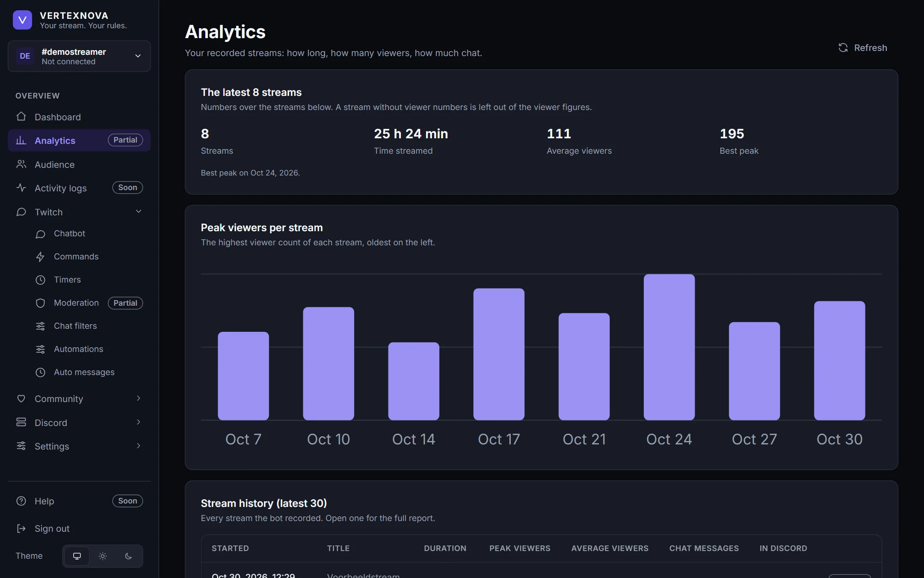The width and height of the screenshot is (924, 578).
Task: Switch to the light theme sun option
Action: point(103,556)
